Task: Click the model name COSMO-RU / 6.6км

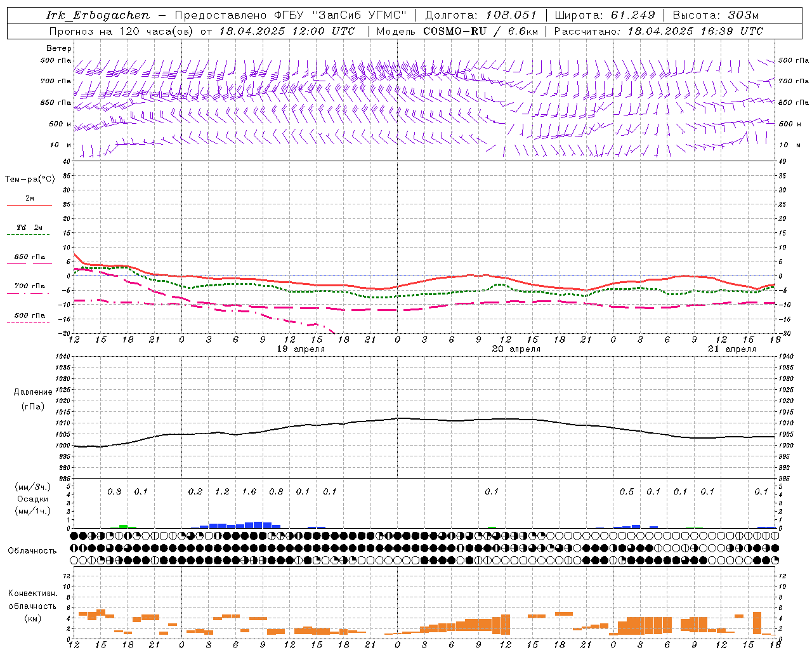Action: click(x=481, y=31)
